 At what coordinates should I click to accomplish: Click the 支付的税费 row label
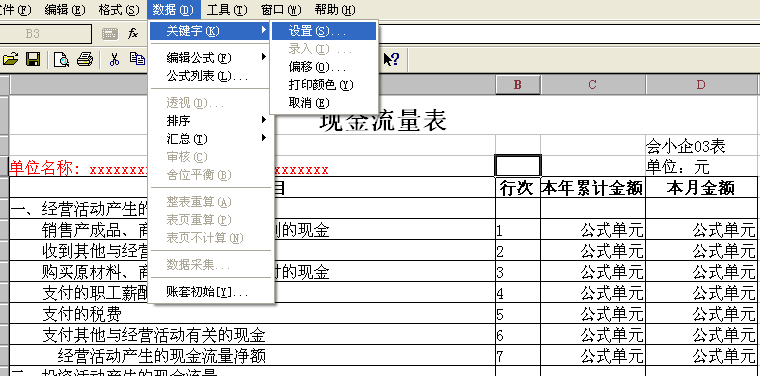[253, 313]
